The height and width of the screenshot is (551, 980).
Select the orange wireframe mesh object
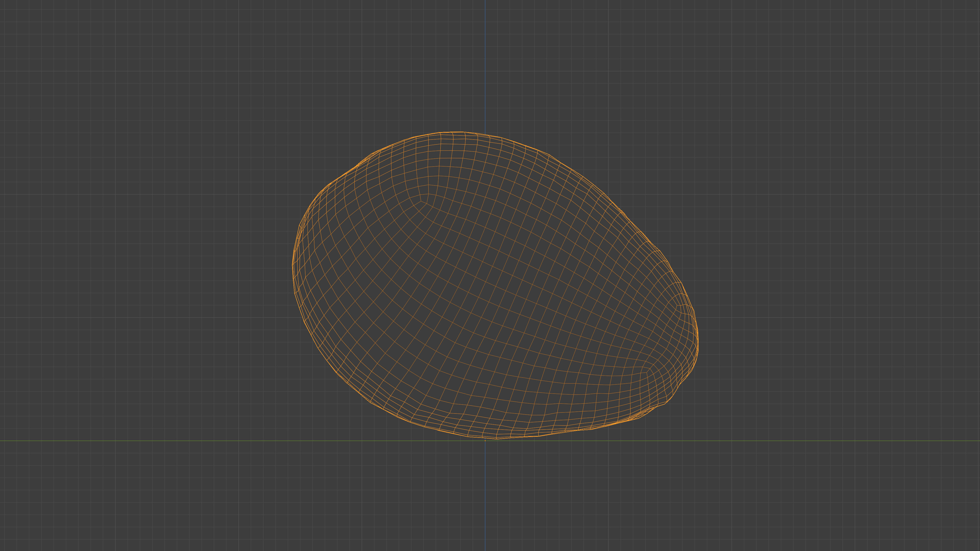click(x=495, y=285)
